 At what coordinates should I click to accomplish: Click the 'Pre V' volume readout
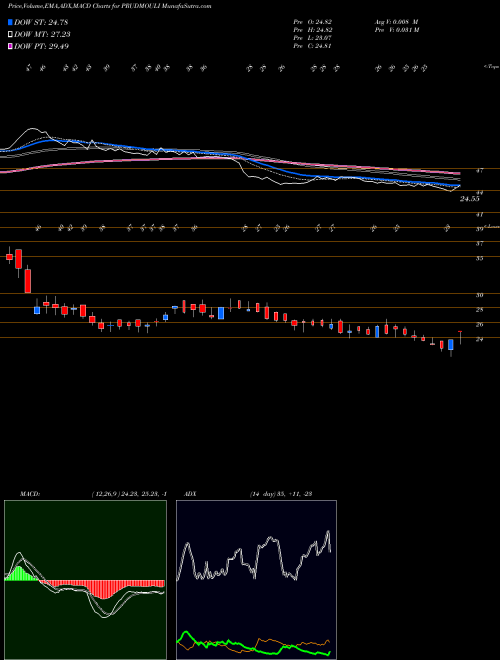pyautogui.click(x=396, y=29)
